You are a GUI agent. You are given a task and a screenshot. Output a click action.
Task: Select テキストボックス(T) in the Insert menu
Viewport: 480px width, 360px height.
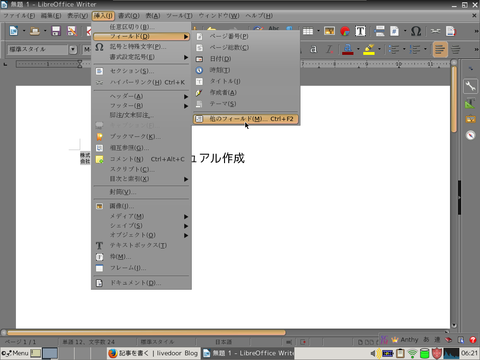pyautogui.click(x=141, y=245)
